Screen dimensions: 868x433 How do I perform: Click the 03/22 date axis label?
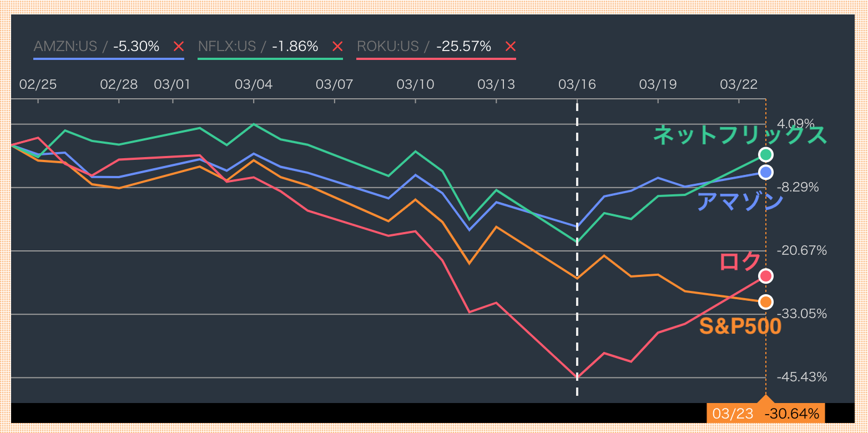coord(739,84)
